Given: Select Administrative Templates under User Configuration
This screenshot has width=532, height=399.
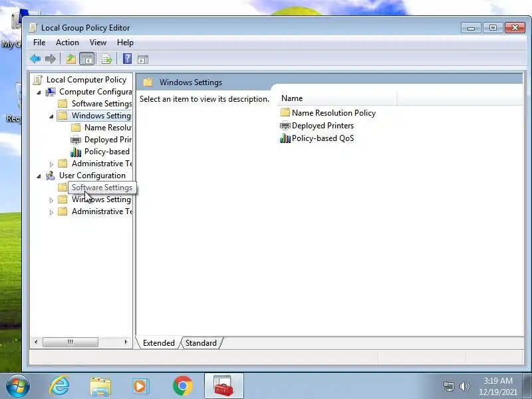Looking at the screenshot, I should (102, 211).
